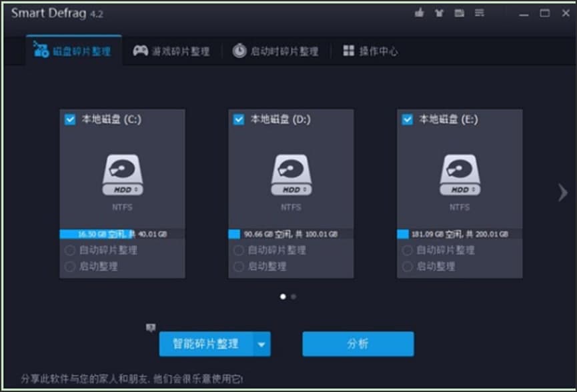Uncheck the 本地磁盘 (D:) checkbox

(238, 119)
